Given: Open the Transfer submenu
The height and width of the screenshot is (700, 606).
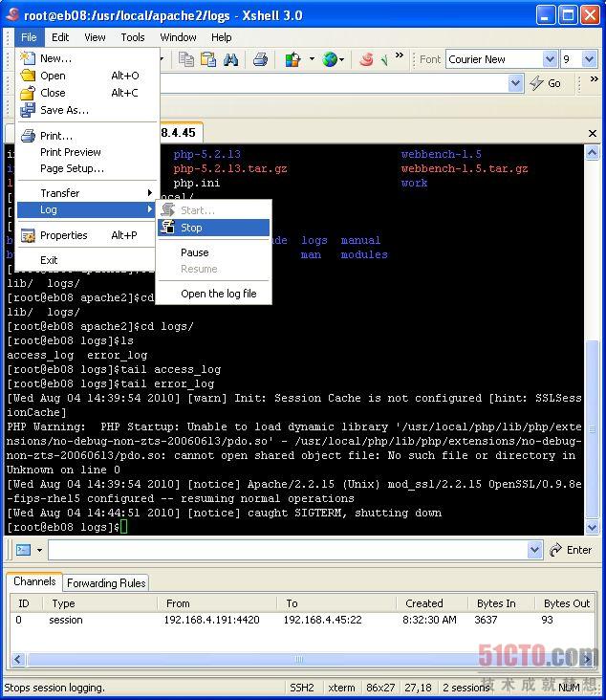Looking at the screenshot, I should click(88, 193).
